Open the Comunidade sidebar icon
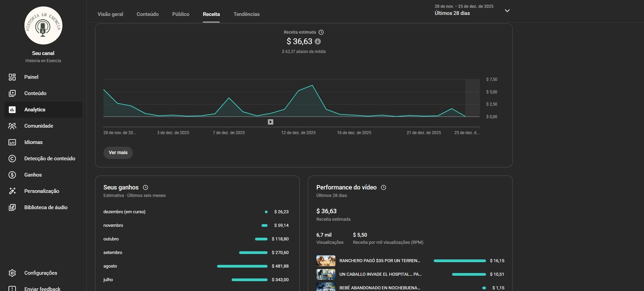This screenshot has width=644, height=291. click(x=12, y=126)
